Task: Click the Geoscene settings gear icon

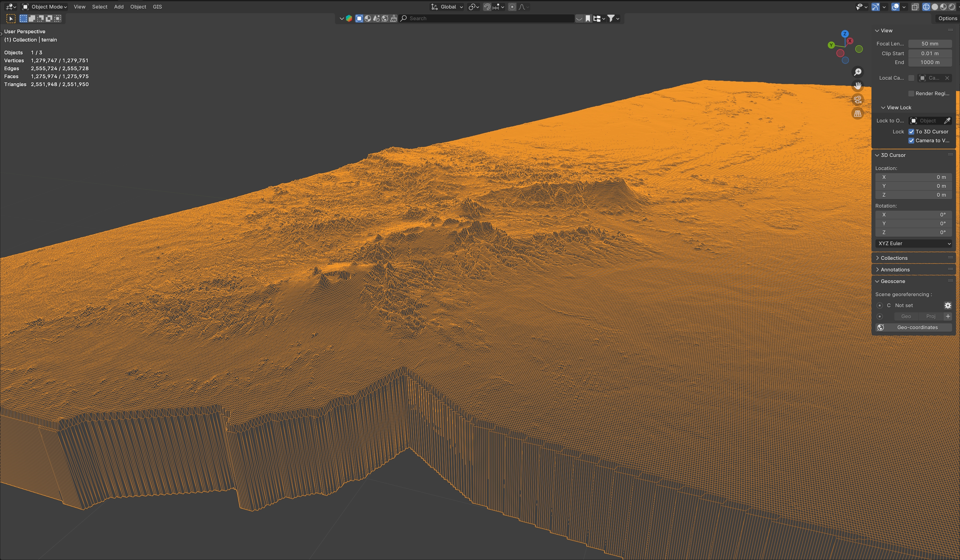Action: pos(947,306)
